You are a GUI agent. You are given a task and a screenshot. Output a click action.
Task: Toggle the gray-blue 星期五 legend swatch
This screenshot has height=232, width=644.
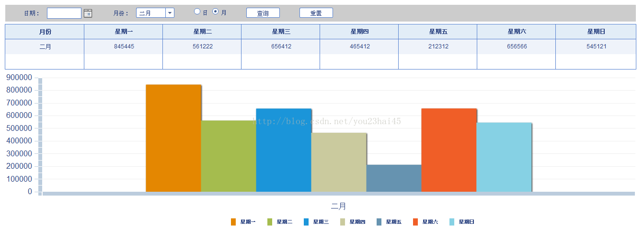[x=379, y=222]
